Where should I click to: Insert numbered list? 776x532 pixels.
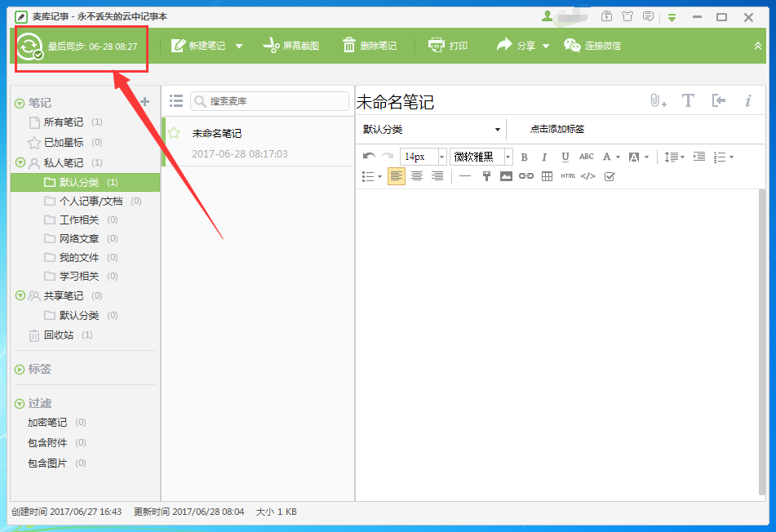pos(723,157)
